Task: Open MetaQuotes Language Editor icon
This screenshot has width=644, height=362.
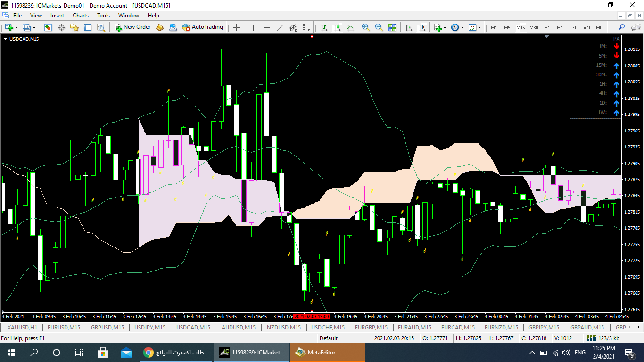Action: point(160,27)
